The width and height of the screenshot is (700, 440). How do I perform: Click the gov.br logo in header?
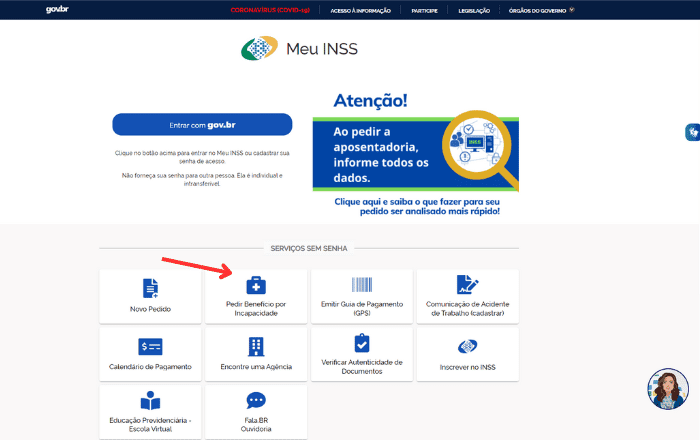pos(57,9)
